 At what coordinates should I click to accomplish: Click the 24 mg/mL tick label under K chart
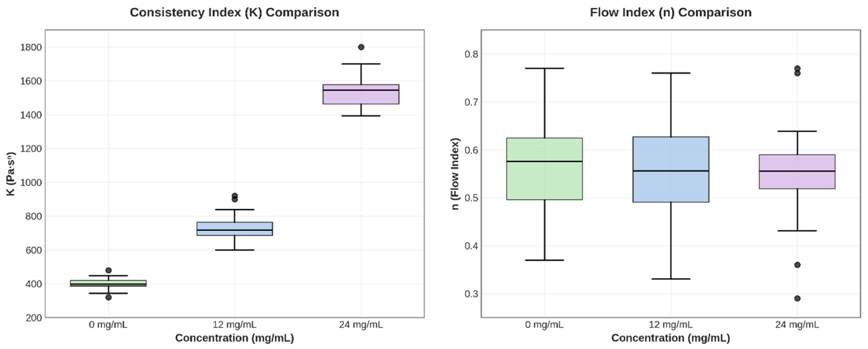click(361, 325)
